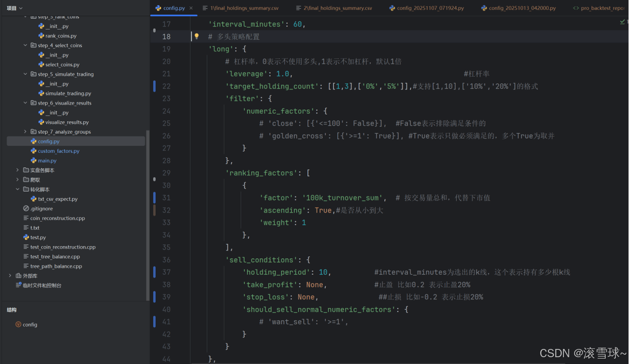Expand the 爬取 folder arrow
The height and width of the screenshot is (364, 629).
coord(18,180)
